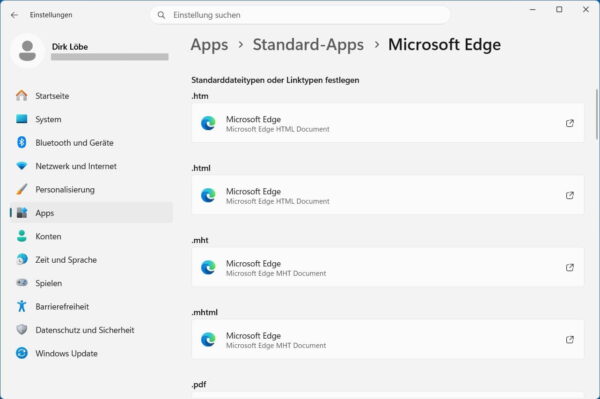Viewport: 600px width, 399px height.
Task: Change default app for .html
Action: [388, 195]
